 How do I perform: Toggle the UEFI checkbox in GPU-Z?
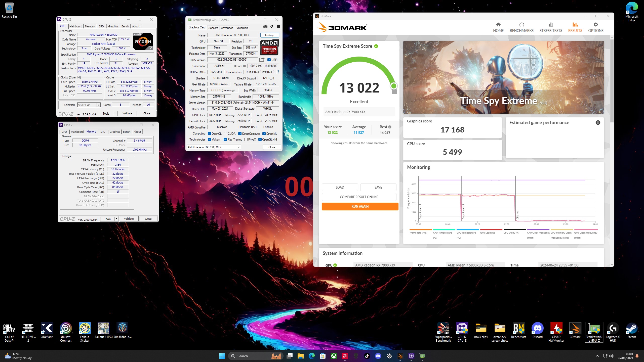269,60
